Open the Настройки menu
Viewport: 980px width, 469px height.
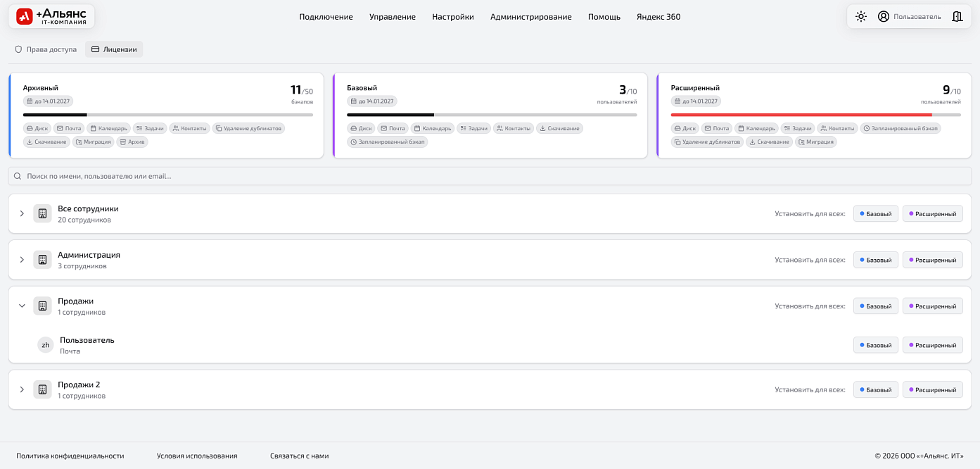coord(453,16)
